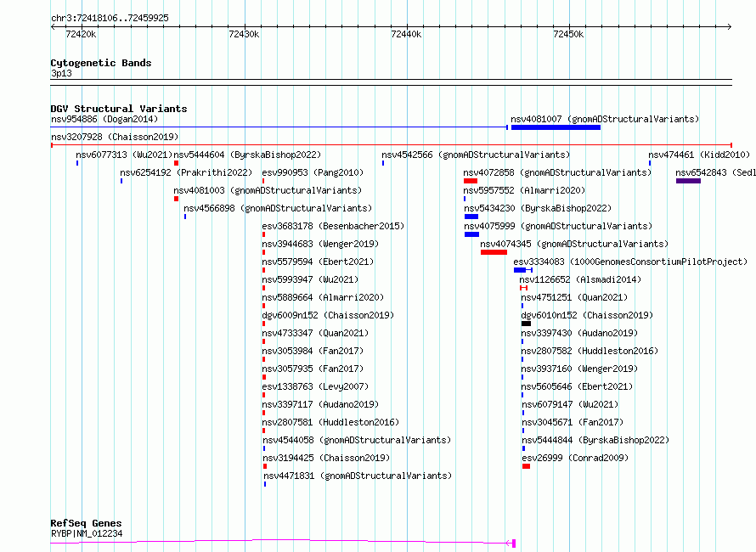Click the nsv6077313 (Wu2021) label

[124, 155]
